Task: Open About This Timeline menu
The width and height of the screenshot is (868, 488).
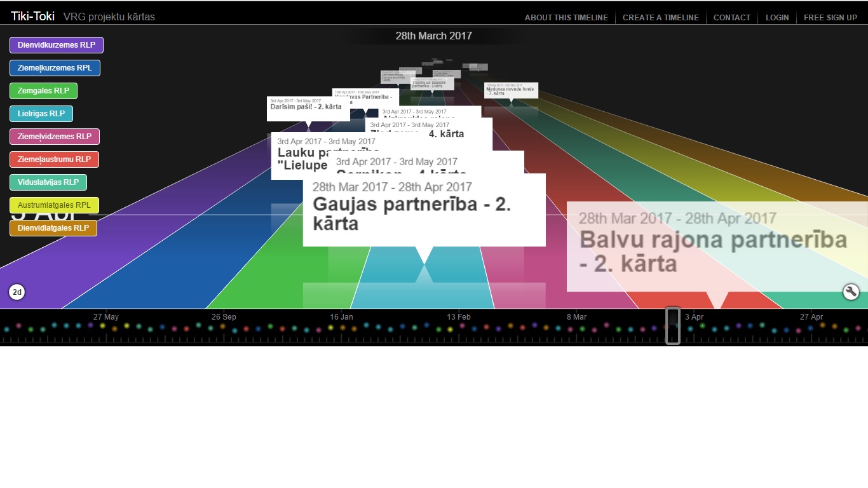Action: [566, 18]
